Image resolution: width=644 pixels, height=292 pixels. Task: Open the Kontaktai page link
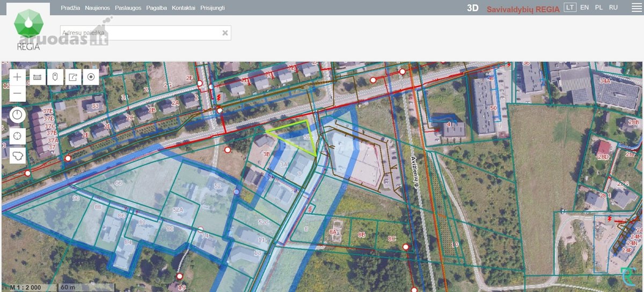click(x=184, y=8)
